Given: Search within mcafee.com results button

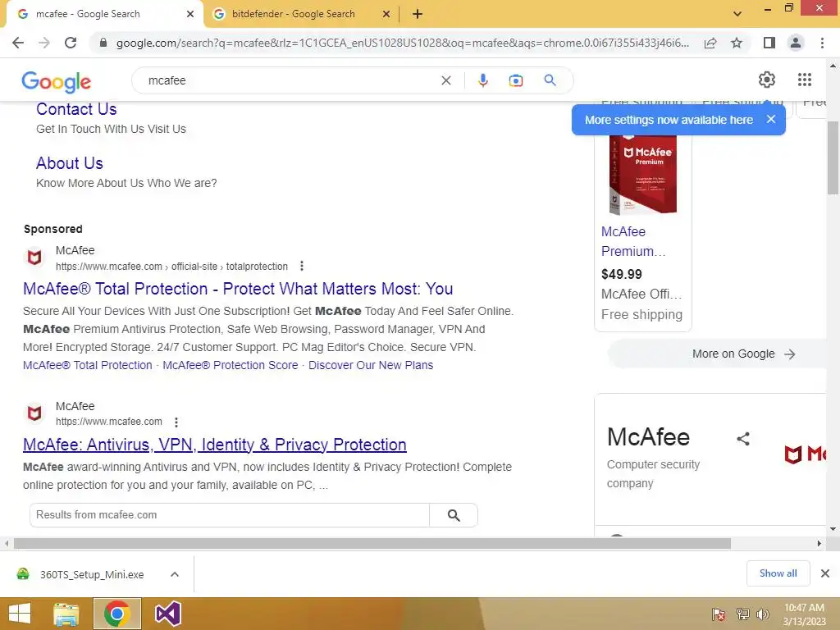Looking at the screenshot, I should [x=454, y=515].
